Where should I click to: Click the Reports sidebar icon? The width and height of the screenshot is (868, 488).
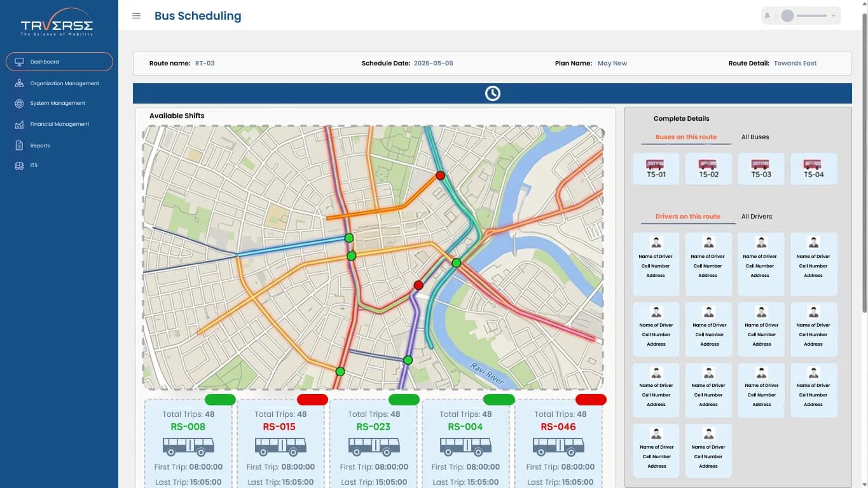(x=19, y=146)
